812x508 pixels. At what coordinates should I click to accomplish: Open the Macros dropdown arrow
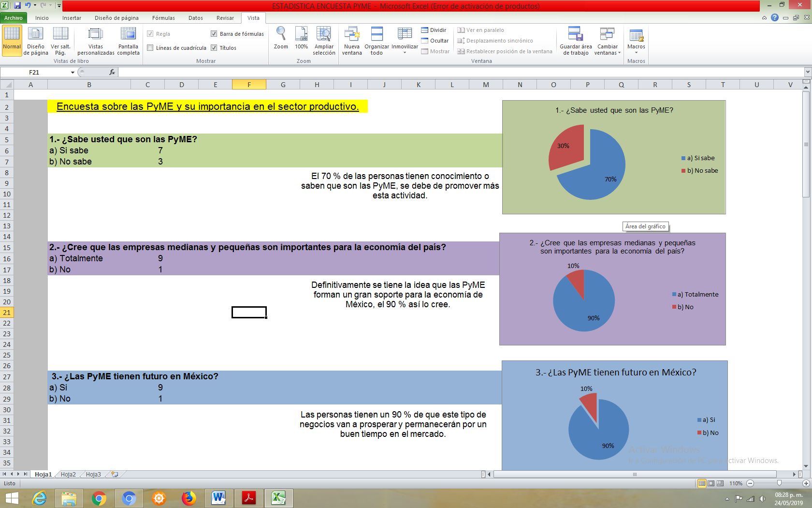[x=636, y=53]
